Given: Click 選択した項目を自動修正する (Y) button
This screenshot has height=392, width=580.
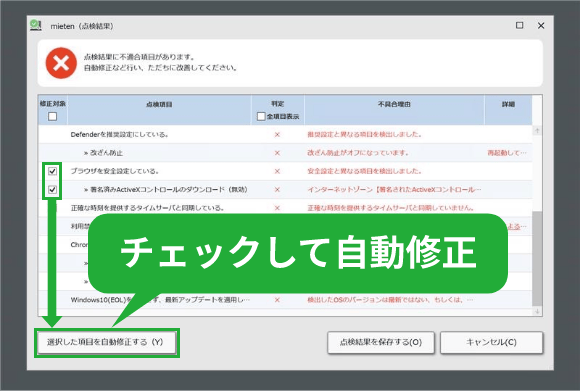Looking at the screenshot, I should tap(107, 342).
